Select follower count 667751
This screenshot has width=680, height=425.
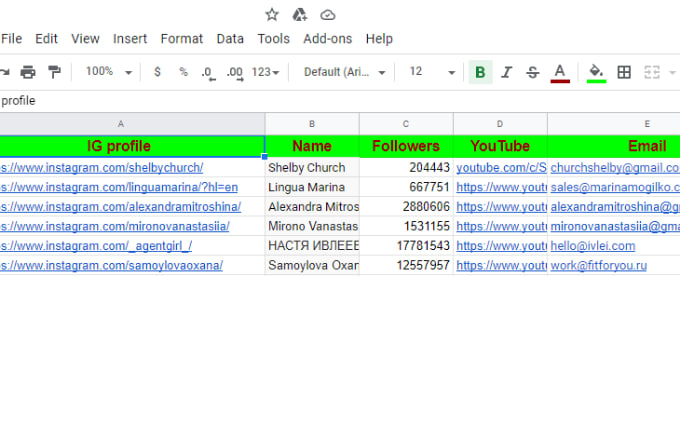tap(406, 187)
